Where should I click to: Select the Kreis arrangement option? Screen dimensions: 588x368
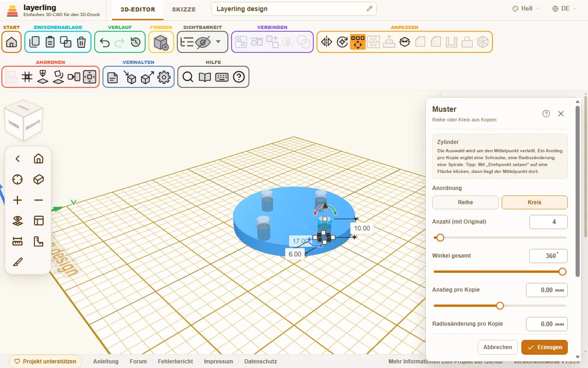point(535,202)
